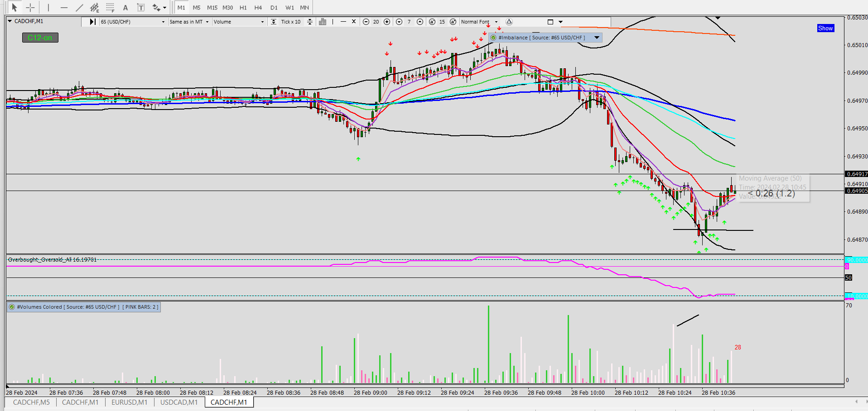Expand the #Imbalance indicator dropdown arrow
The width and height of the screenshot is (868, 411).
[x=597, y=38]
